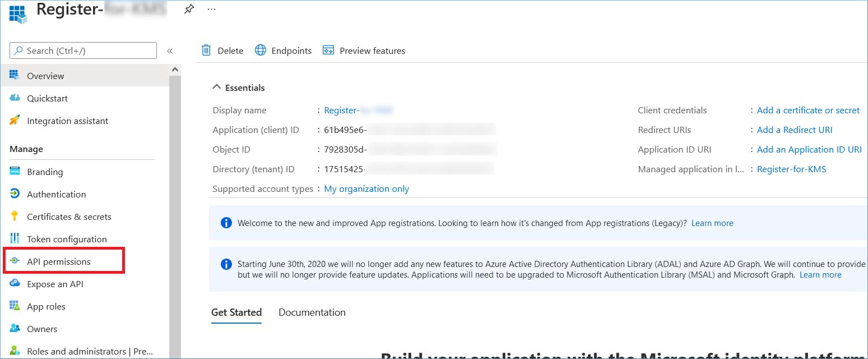Click the Branding icon in sidebar

[x=15, y=172]
